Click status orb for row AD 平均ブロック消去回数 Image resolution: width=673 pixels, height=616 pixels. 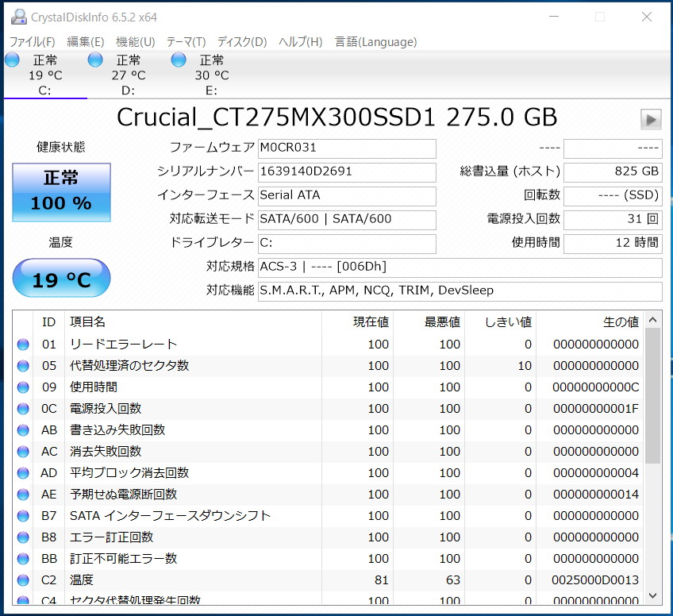(23, 473)
